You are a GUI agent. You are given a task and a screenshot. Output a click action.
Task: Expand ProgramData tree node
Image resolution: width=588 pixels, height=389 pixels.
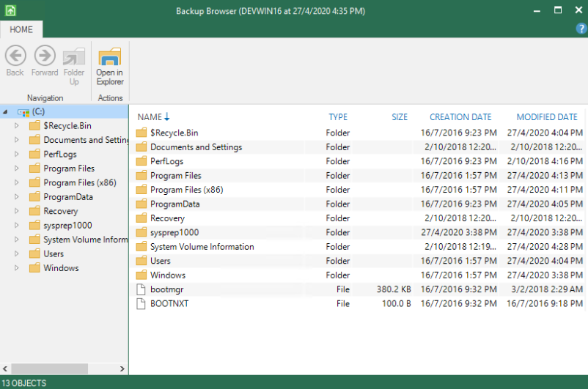tap(17, 197)
